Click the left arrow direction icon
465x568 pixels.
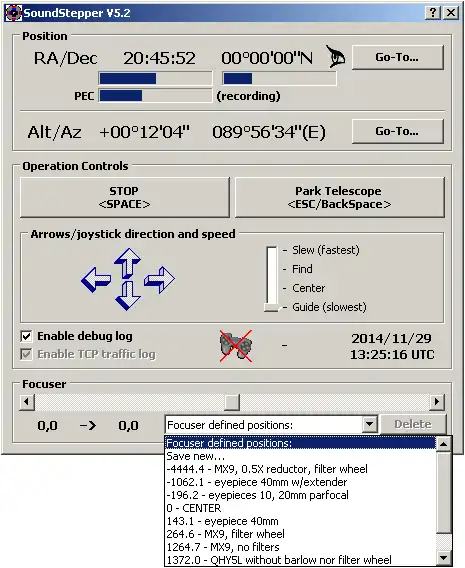point(96,280)
